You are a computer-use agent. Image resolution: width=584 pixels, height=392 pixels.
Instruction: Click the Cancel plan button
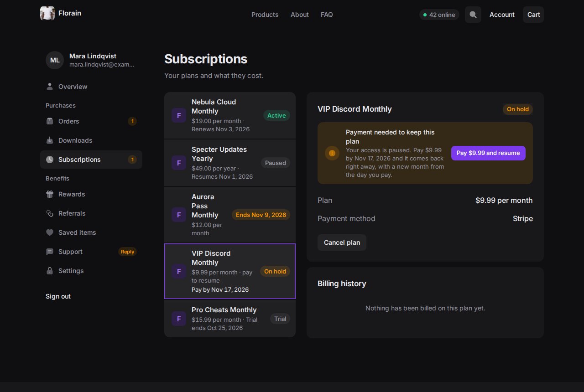(x=342, y=242)
